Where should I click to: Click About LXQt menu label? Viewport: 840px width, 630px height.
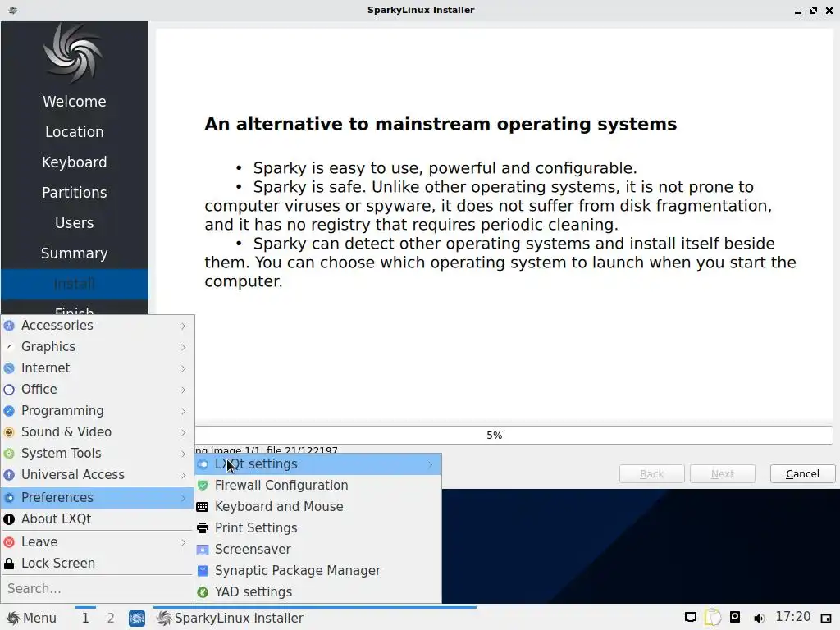tap(57, 519)
